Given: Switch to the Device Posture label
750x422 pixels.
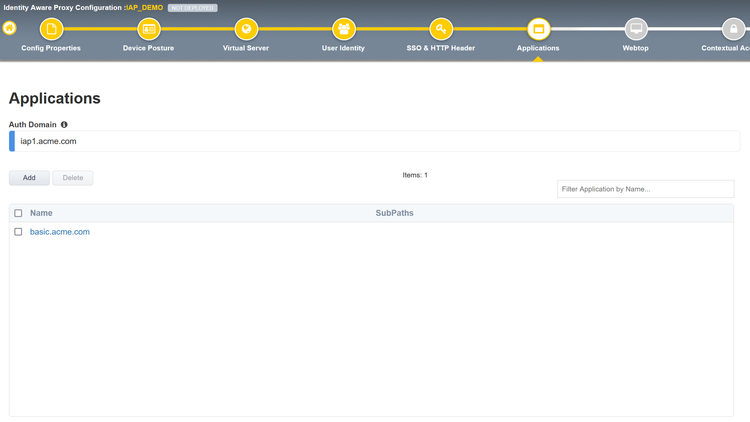Looking at the screenshot, I should (148, 48).
